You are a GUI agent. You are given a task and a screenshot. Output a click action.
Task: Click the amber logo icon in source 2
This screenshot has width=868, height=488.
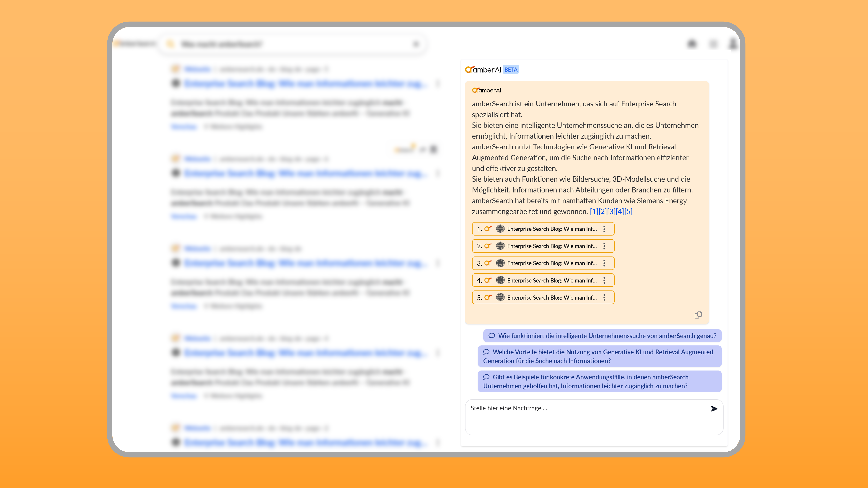488,246
